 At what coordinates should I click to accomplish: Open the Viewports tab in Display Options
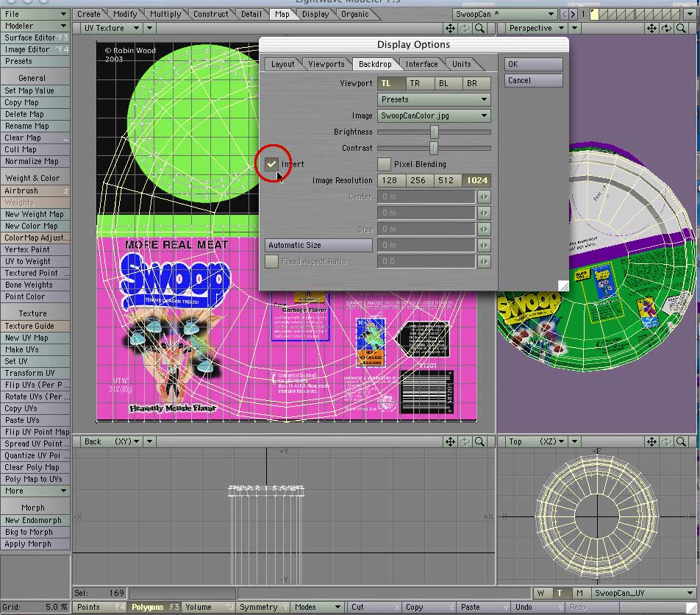coord(326,64)
